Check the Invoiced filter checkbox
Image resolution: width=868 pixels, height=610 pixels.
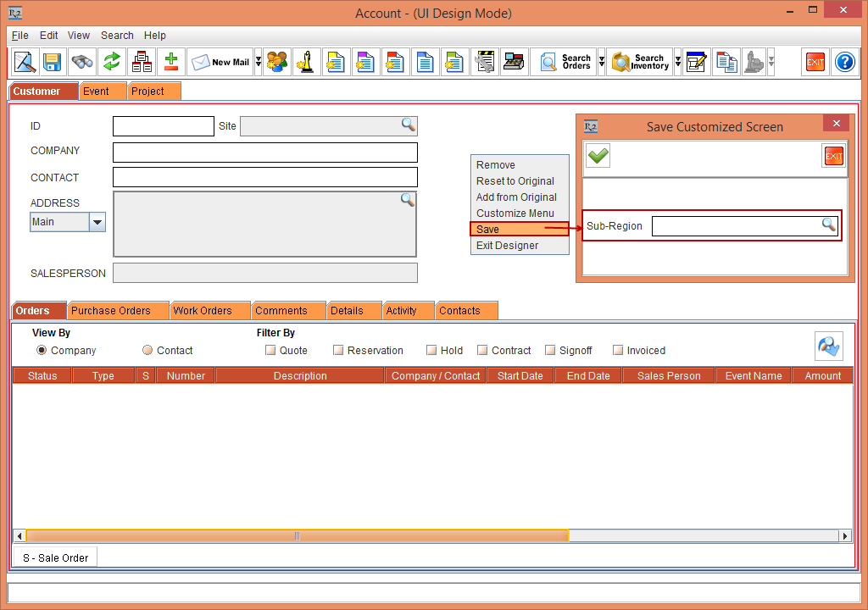click(x=618, y=351)
